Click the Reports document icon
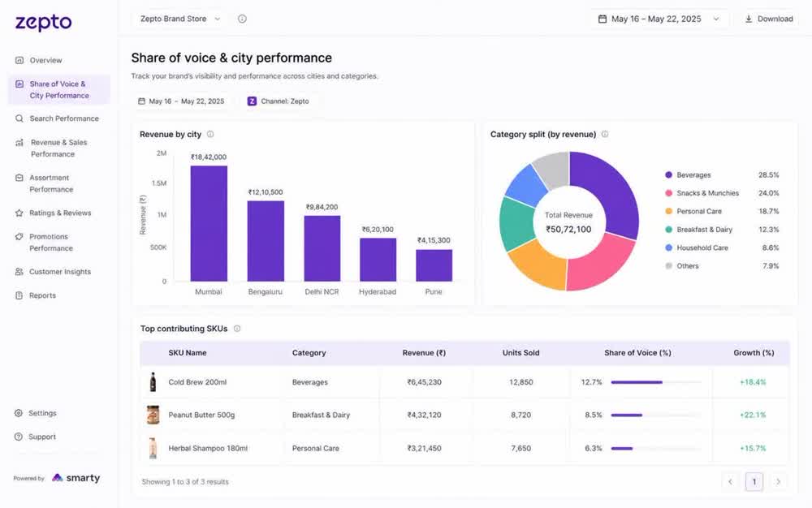812x508 pixels. (x=19, y=295)
